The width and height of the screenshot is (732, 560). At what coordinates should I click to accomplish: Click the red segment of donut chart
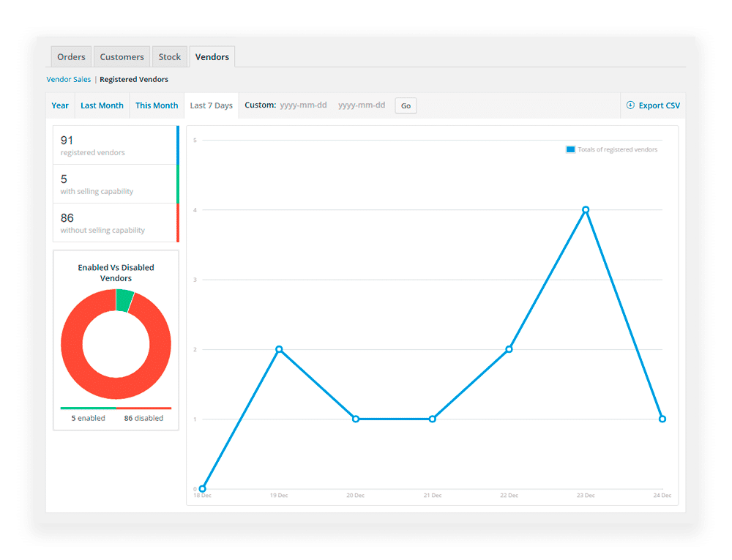tap(116, 388)
